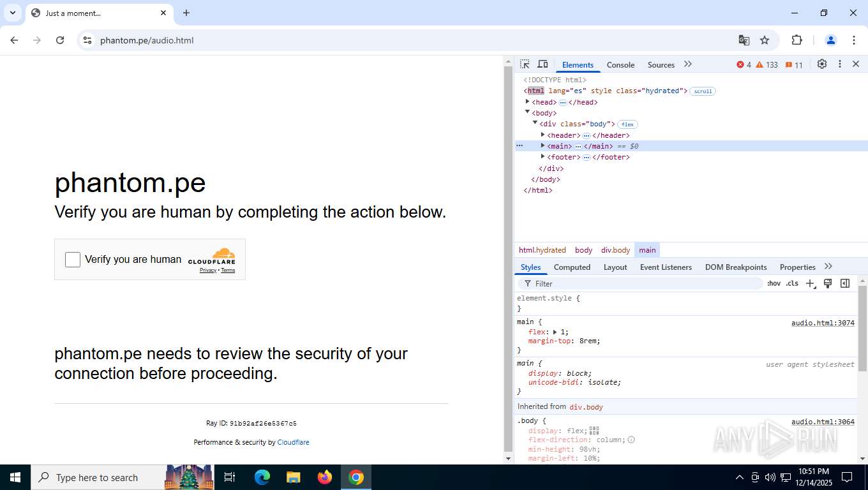
Task: Bookmark this page with the star icon
Action: click(x=765, y=40)
